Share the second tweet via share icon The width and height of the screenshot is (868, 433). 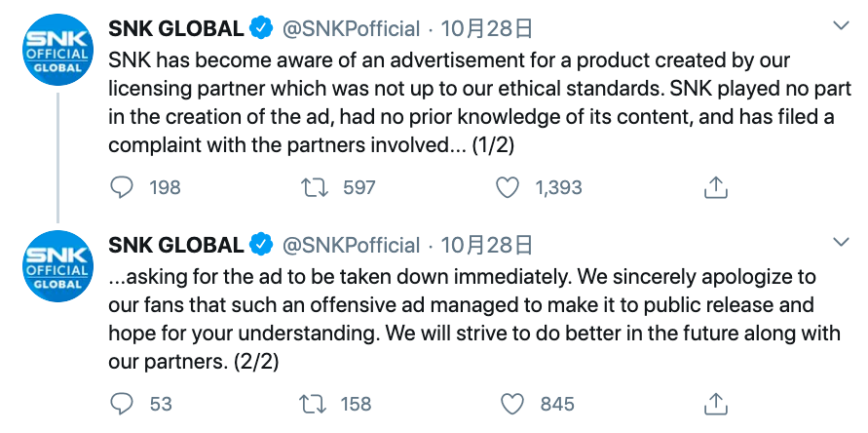coord(715,404)
